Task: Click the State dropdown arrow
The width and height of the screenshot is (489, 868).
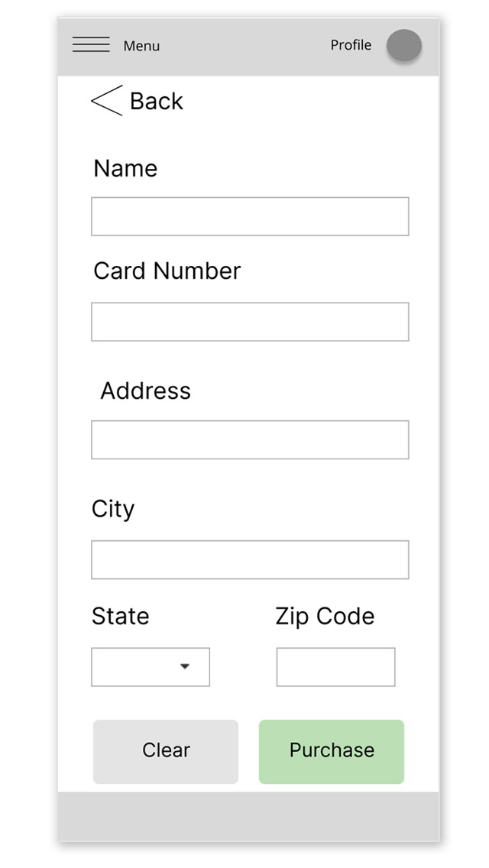Action: click(184, 667)
